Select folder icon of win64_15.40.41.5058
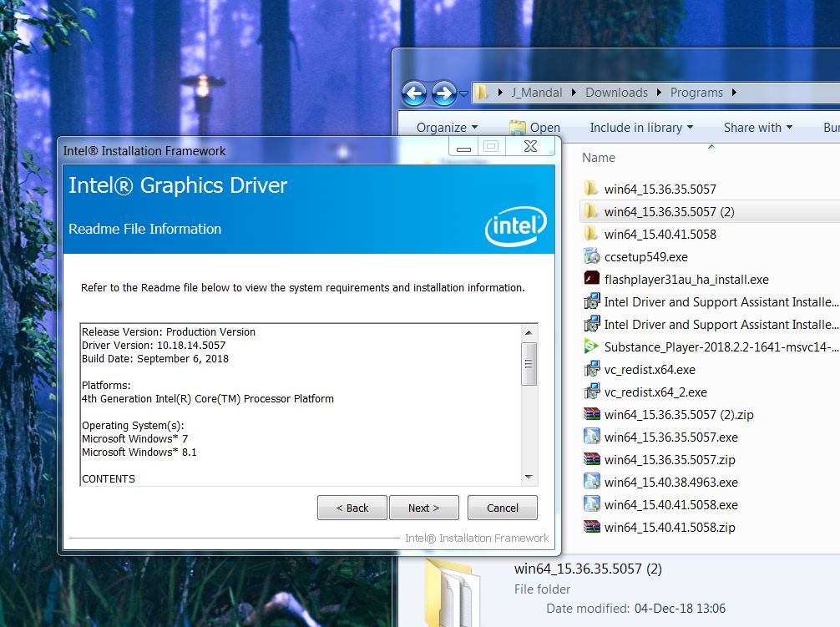This screenshot has height=627, width=840. point(591,233)
